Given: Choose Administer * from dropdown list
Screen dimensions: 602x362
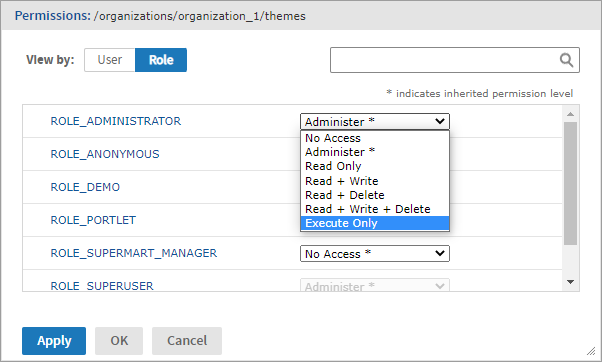Looking at the screenshot, I should tap(375, 152).
